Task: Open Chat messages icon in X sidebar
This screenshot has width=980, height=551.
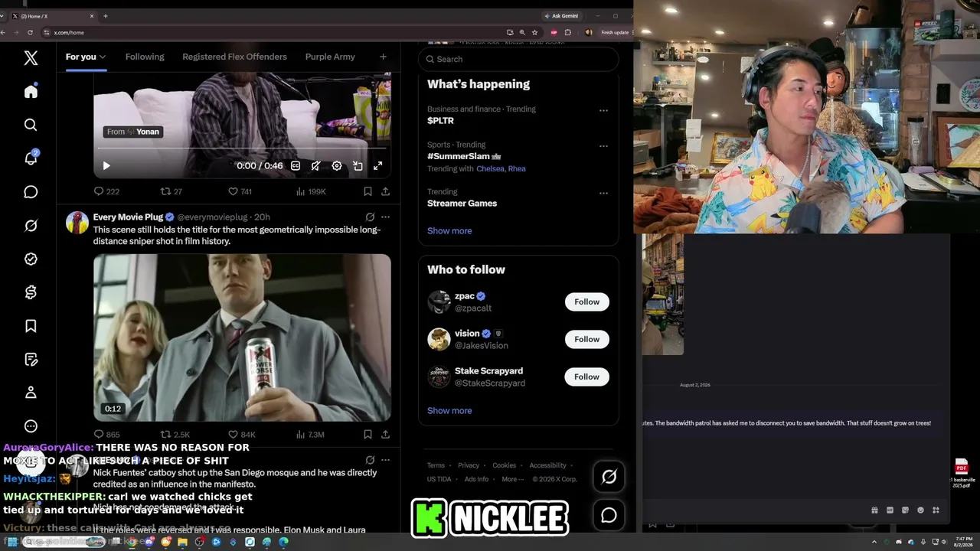Action: 31,192
